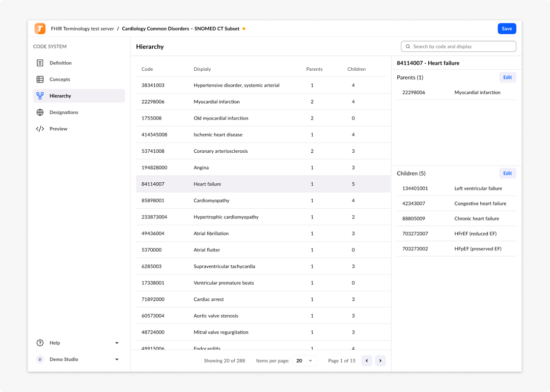Expand the Help menu chevron
This screenshot has height=392, width=550.
[117, 343]
